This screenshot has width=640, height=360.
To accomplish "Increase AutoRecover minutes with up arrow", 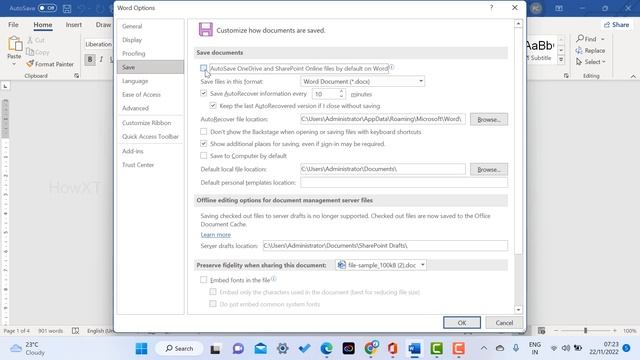I will pos(342,91).
